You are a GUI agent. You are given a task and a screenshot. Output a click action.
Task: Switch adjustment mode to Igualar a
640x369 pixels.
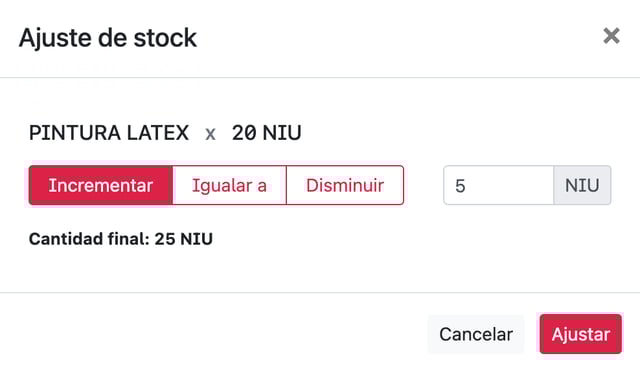[x=229, y=185]
